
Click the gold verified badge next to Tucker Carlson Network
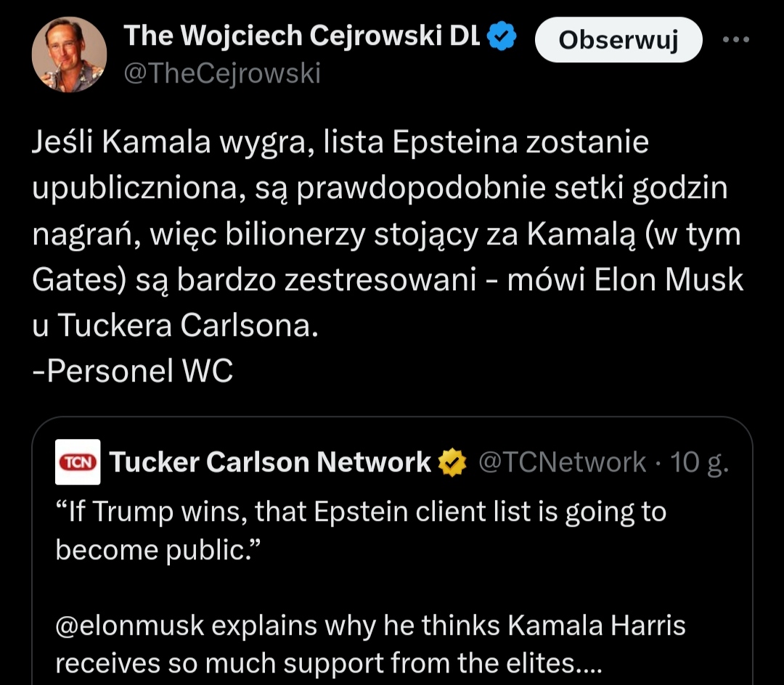[x=451, y=462]
